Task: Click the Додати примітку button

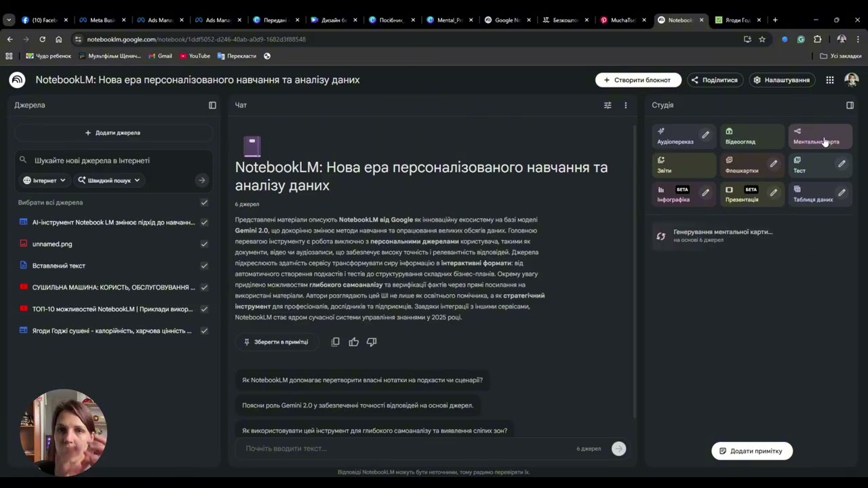Action: [x=751, y=451]
